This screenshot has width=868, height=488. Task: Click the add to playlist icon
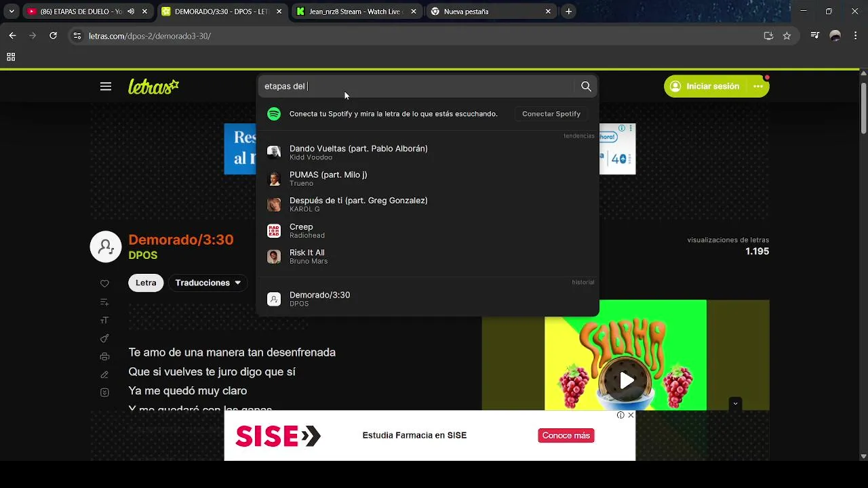pyautogui.click(x=104, y=302)
